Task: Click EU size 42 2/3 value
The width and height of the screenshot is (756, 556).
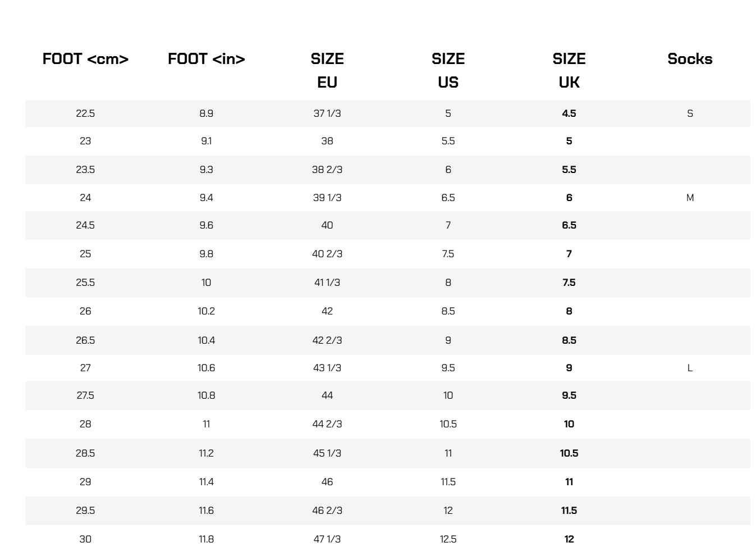Action: coord(327,340)
